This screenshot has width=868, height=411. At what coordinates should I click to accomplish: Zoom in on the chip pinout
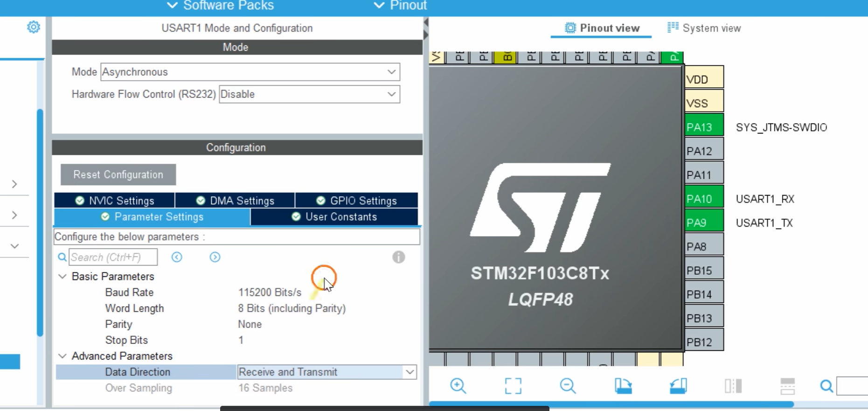(x=458, y=386)
